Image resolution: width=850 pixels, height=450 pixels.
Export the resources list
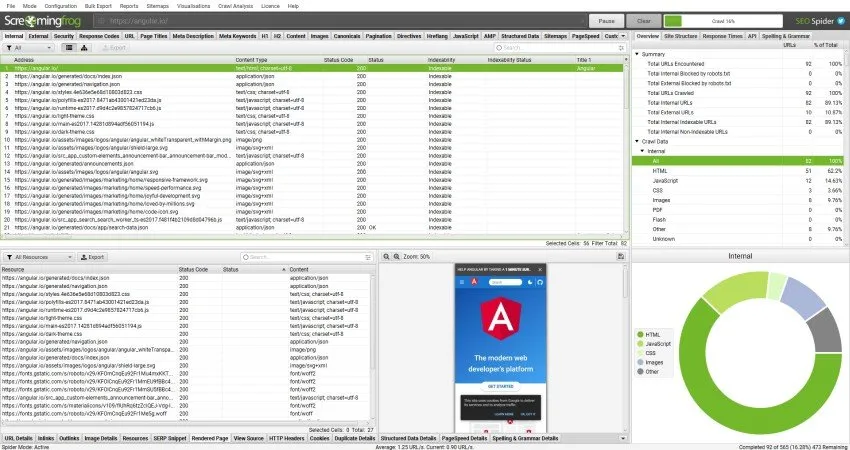click(93, 257)
